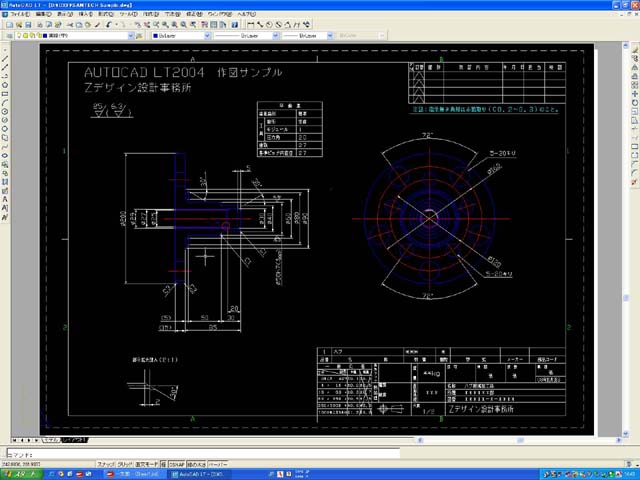Click the AutoCAD LT taskbar button
The image size is (640, 480).
[x=197, y=474]
